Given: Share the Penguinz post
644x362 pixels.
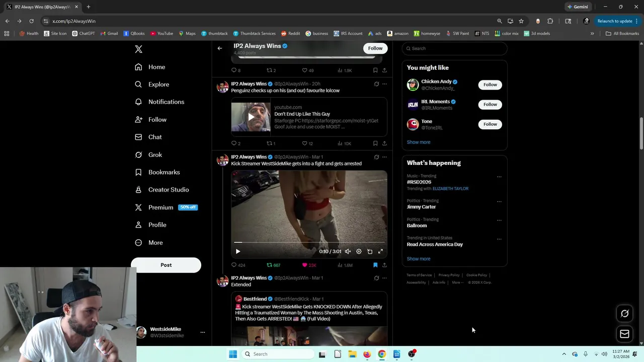Looking at the screenshot, I should (x=384, y=143).
